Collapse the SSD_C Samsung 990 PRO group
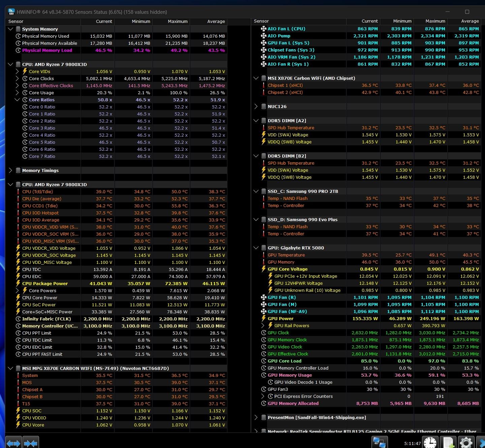 [x=256, y=191]
